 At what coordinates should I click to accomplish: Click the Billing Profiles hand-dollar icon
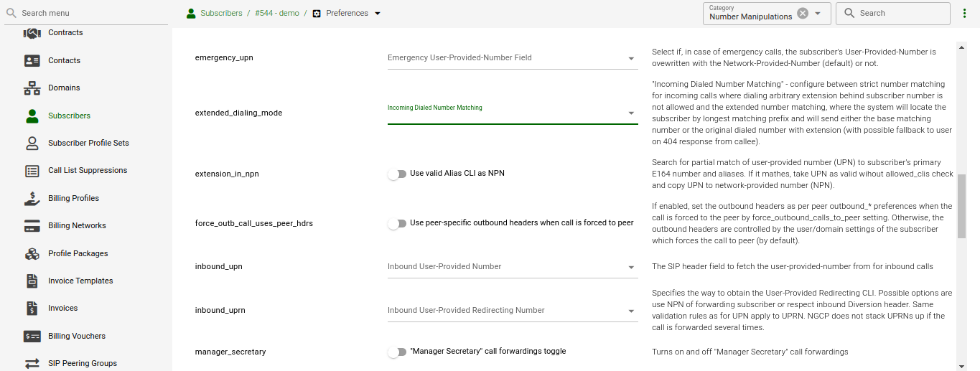pos(32,199)
